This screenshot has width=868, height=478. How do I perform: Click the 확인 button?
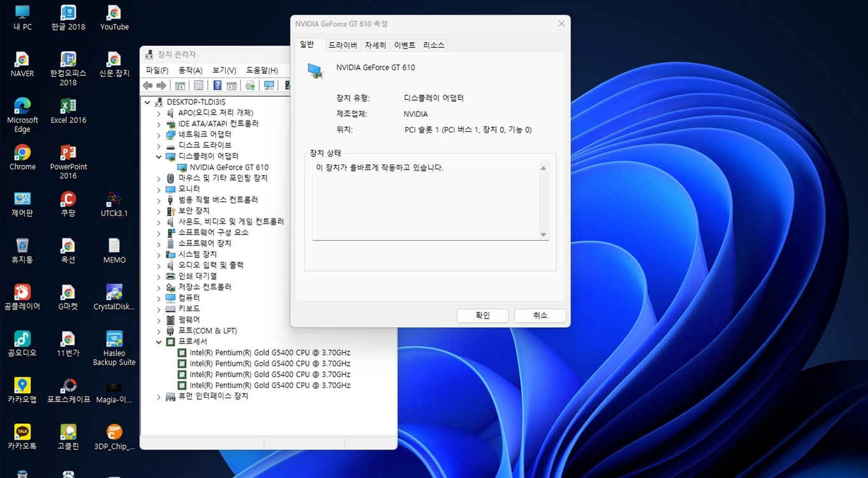tap(482, 315)
